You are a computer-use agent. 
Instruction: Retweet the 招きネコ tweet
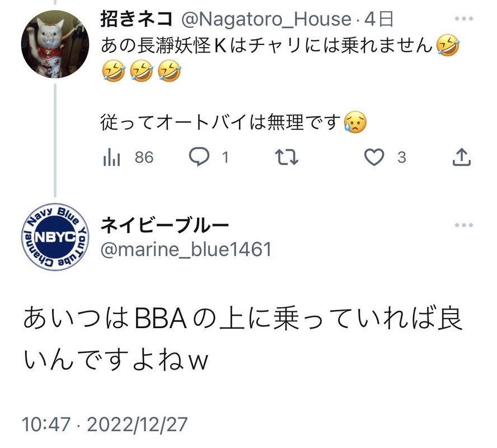287,157
